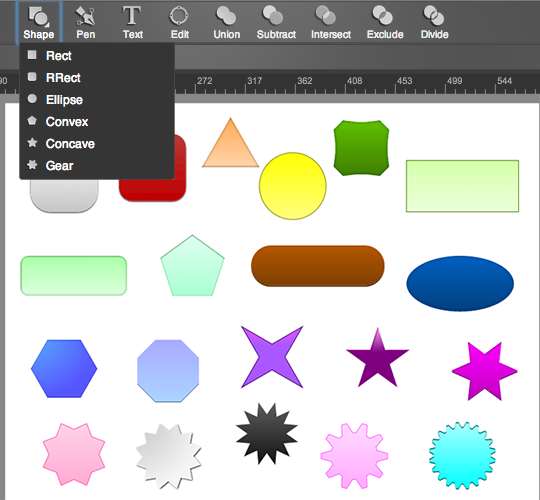Select the cyan gear shape

coord(462,455)
